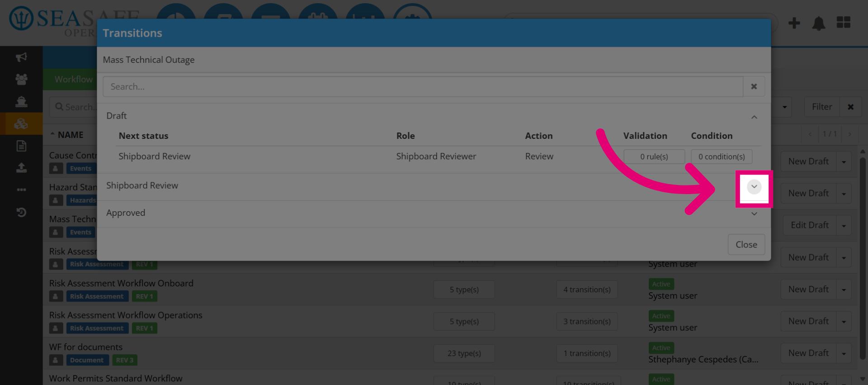The width and height of the screenshot is (868, 385).
Task: Select the highlighted workflow cubes sidebar icon
Action: pyautogui.click(x=21, y=124)
